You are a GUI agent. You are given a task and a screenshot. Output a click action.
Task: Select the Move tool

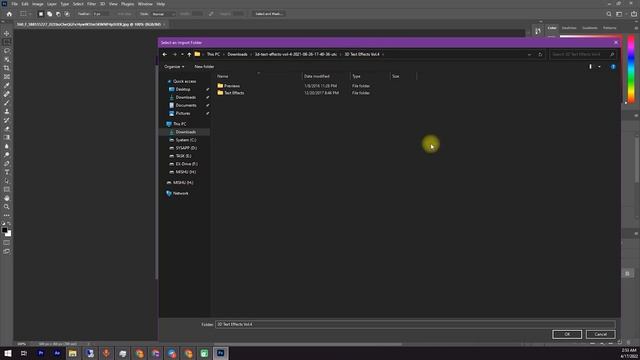pos(7,33)
